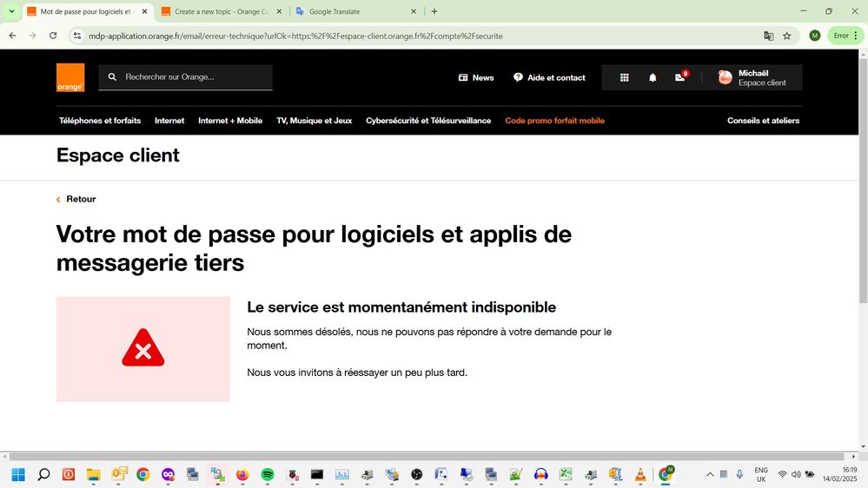Open the volume speaker tray icon
This screenshot has height=488, width=868.
pos(796,475)
